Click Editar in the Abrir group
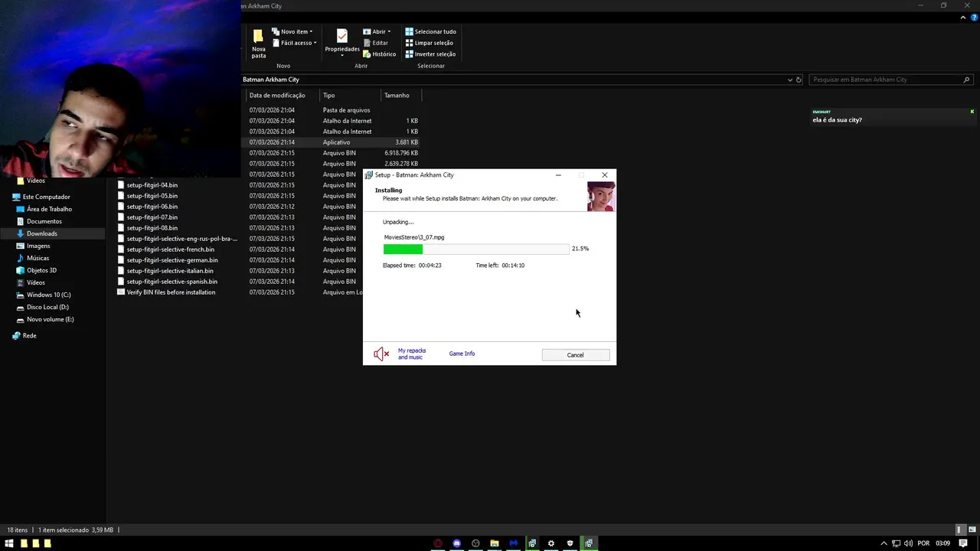This screenshot has width=980, height=551. (375, 43)
